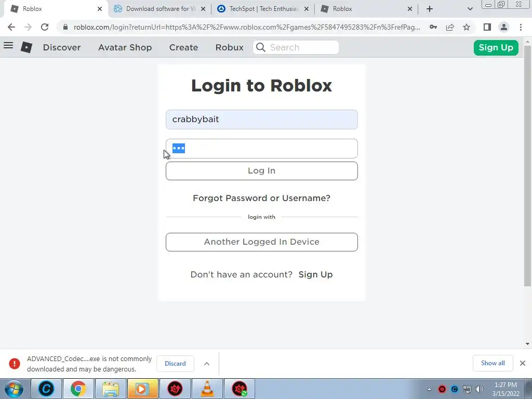Viewport: 532px width, 399px height.
Task: Click the Sign Up link below the form
Action: point(315,274)
